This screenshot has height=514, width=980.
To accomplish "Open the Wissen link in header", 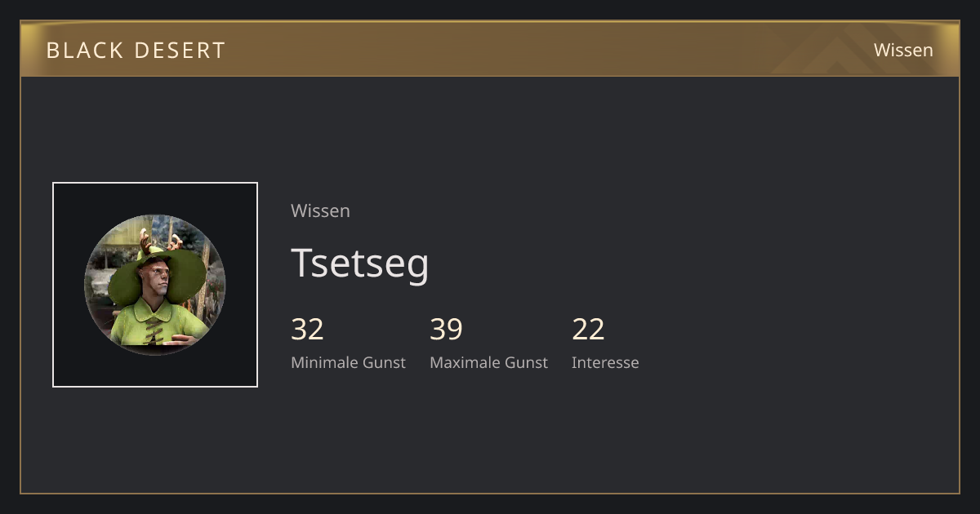I will [x=903, y=50].
